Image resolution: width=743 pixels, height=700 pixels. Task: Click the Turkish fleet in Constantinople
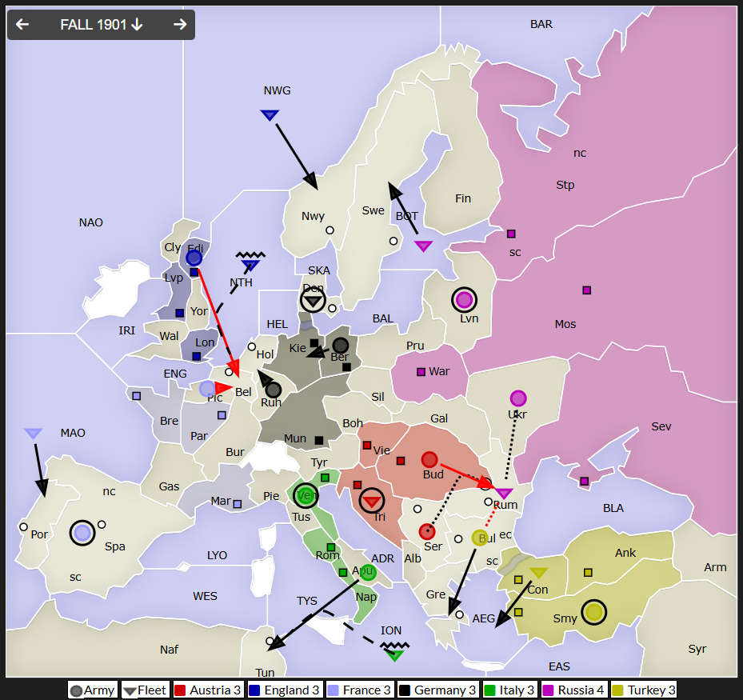tap(539, 573)
